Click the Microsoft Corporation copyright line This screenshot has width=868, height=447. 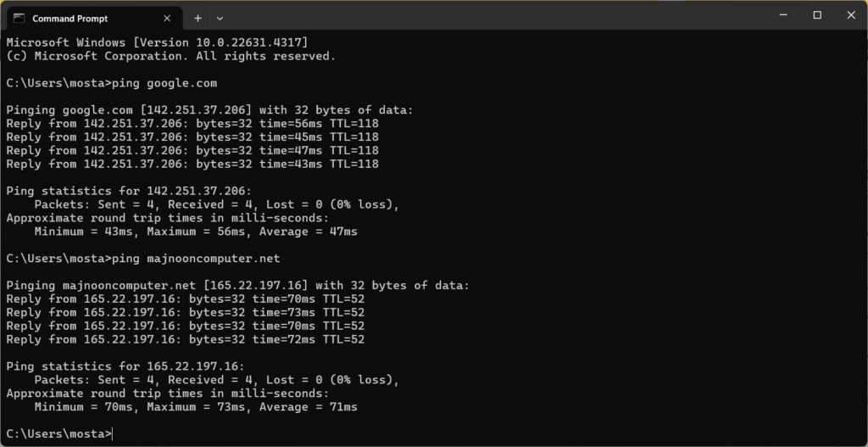170,56
